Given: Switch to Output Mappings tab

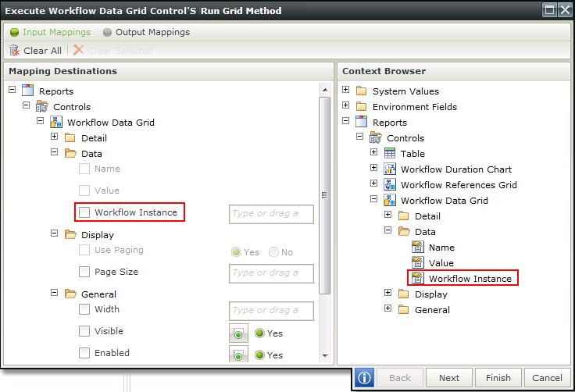Looking at the screenshot, I should point(146,32).
